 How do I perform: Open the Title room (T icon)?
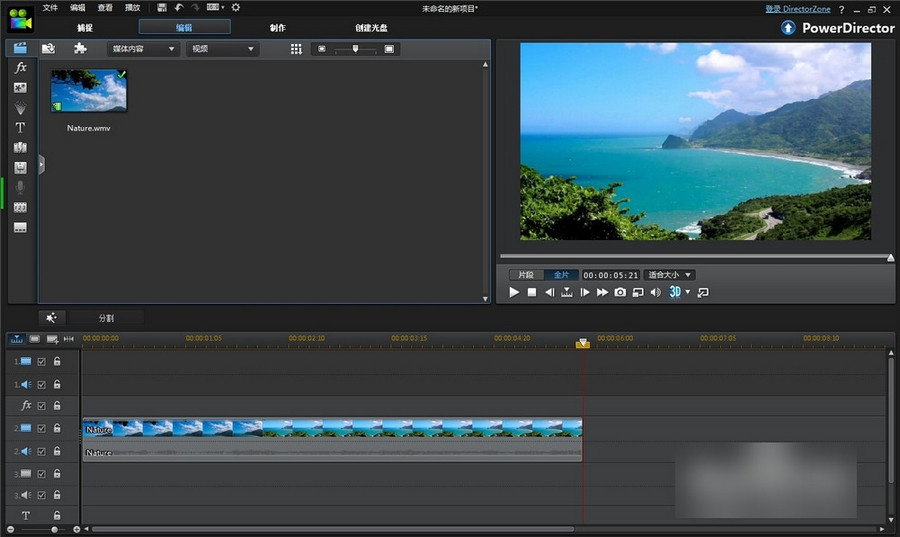(x=20, y=128)
